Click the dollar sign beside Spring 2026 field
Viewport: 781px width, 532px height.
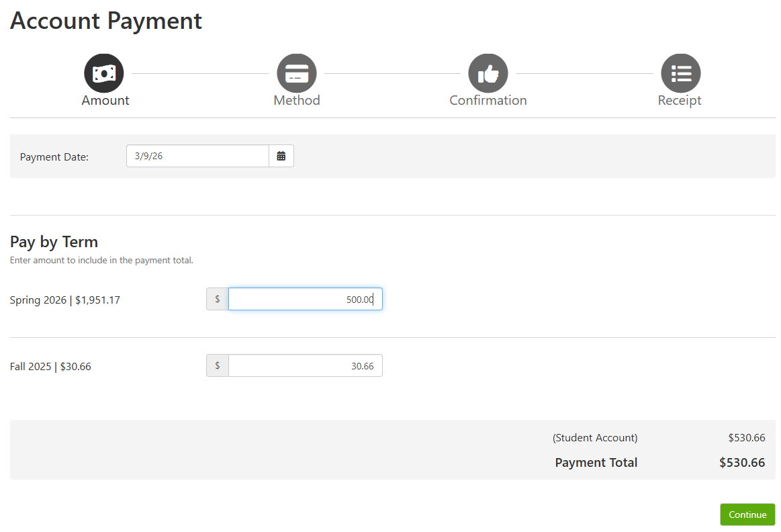[x=218, y=299]
